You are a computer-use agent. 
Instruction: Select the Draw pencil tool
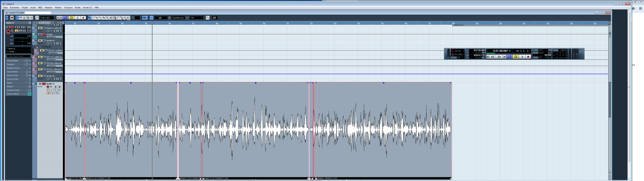coord(118,18)
